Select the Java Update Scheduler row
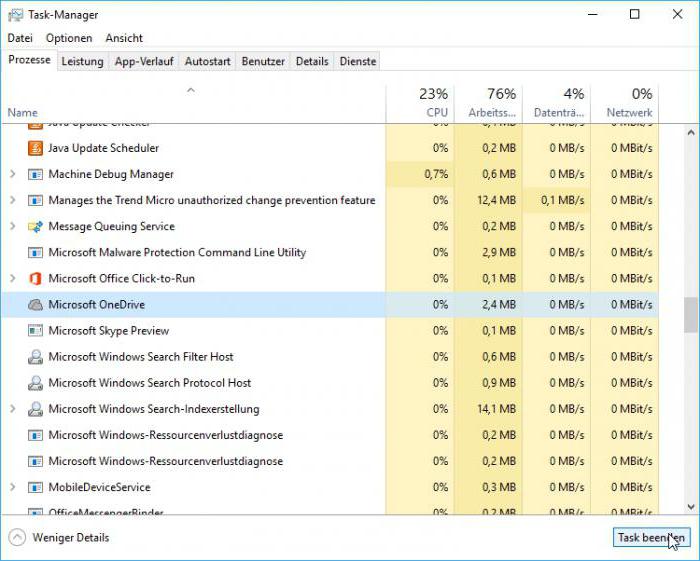 [x=330, y=148]
